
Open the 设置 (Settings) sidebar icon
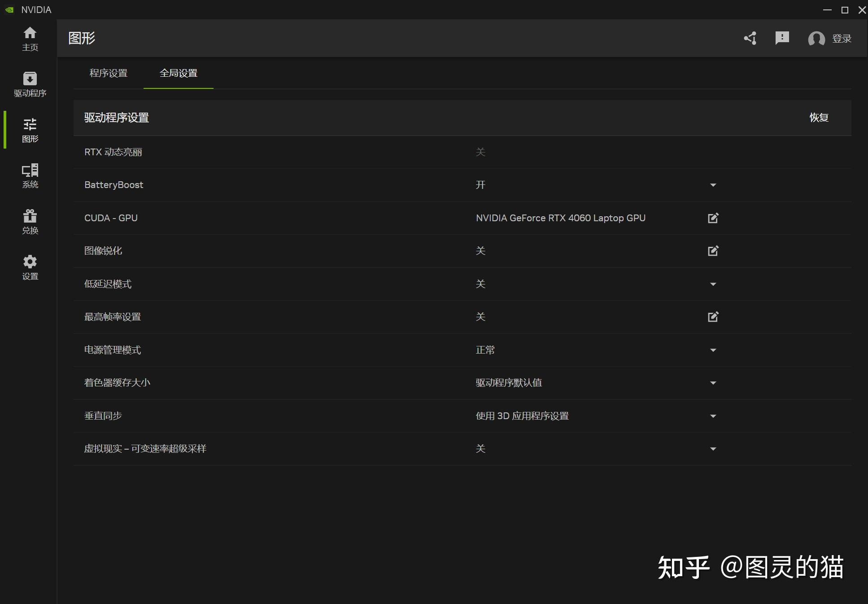pyautogui.click(x=30, y=267)
